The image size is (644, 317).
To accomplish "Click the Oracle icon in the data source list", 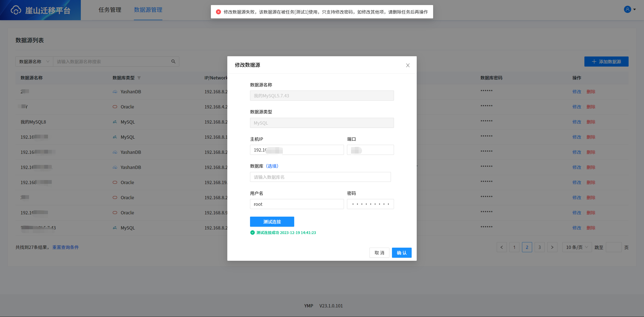I will point(115,107).
